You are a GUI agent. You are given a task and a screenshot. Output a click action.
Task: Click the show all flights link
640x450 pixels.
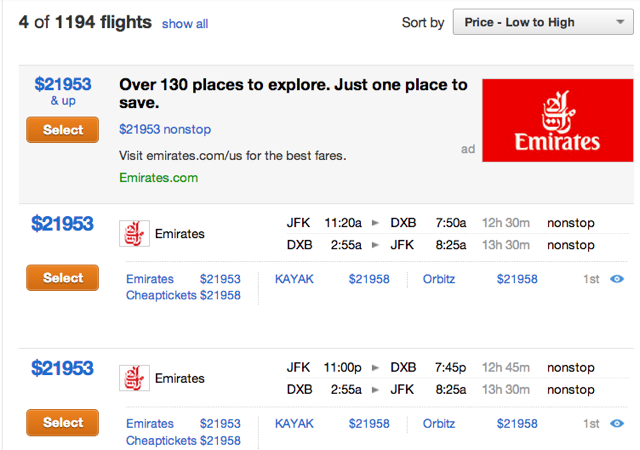coord(185,24)
